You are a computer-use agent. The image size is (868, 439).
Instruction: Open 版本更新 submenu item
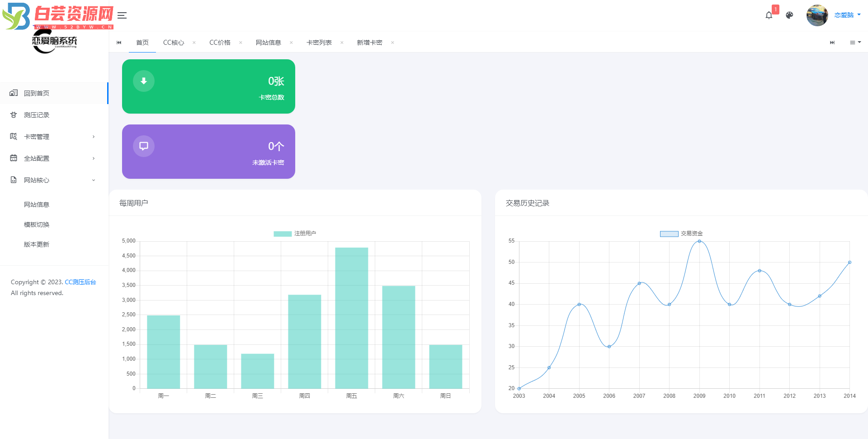tap(37, 244)
